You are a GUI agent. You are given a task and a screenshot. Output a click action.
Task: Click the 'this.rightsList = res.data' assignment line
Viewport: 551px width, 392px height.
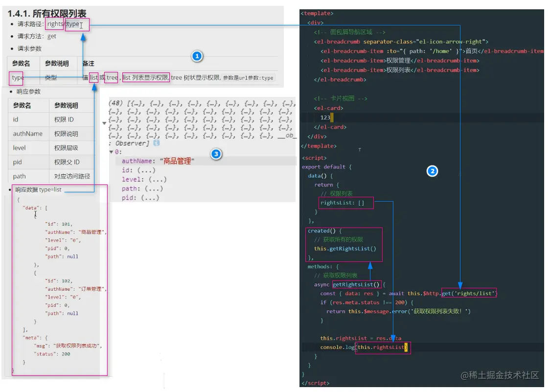[x=361, y=338]
